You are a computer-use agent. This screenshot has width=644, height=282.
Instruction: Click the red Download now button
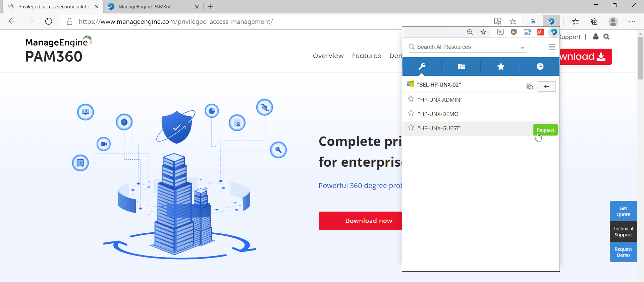[x=361, y=221]
